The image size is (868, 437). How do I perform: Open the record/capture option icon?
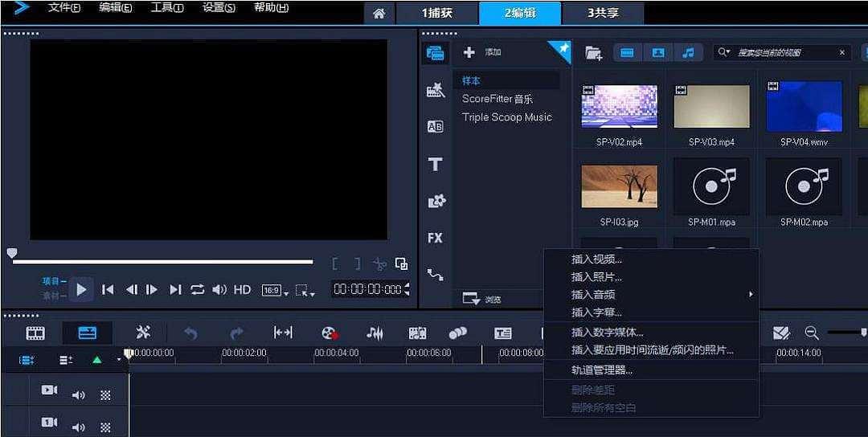(329, 333)
